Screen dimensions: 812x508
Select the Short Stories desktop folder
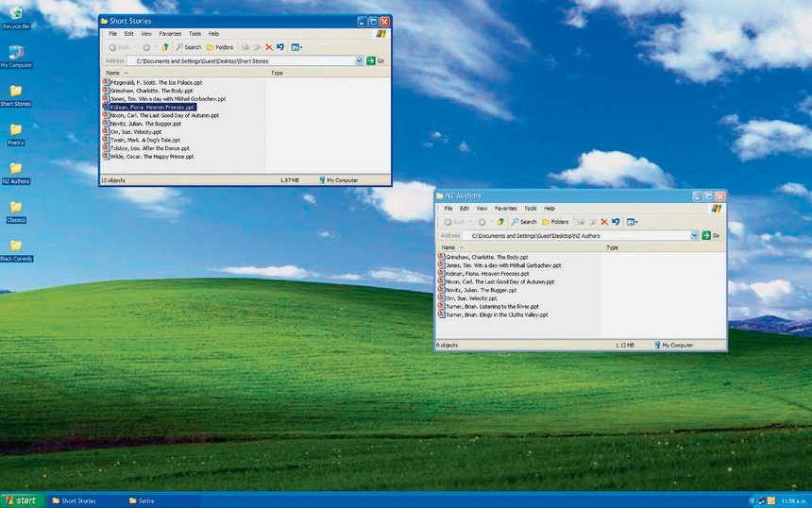(15, 95)
